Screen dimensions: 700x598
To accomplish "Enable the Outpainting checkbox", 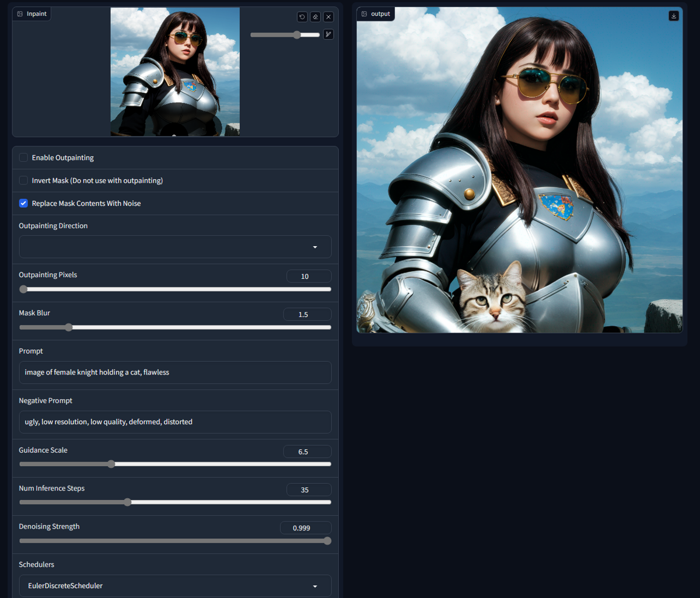I will pos(23,157).
